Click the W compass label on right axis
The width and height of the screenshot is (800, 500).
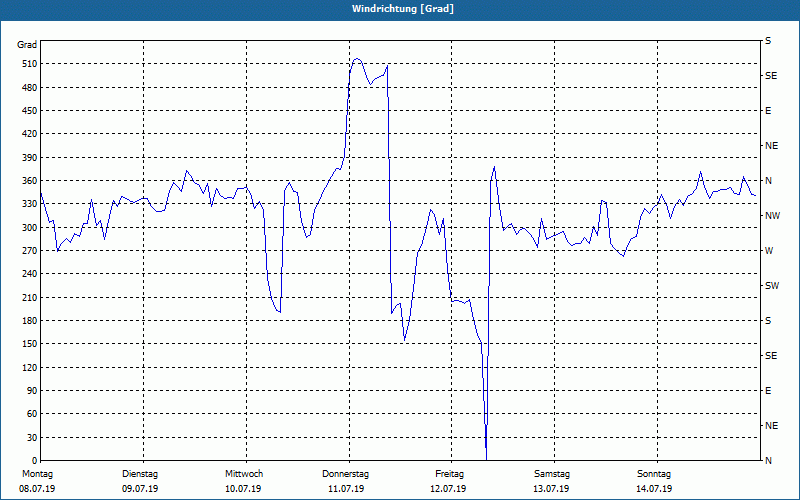(x=769, y=251)
